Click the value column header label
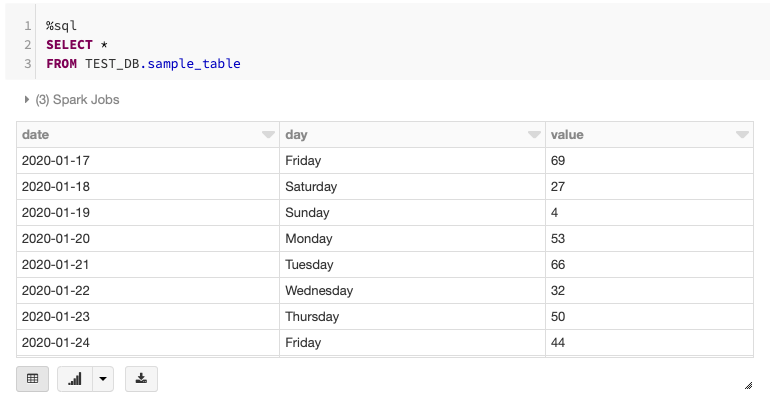This screenshot has width=770, height=400. click(566, 135)
